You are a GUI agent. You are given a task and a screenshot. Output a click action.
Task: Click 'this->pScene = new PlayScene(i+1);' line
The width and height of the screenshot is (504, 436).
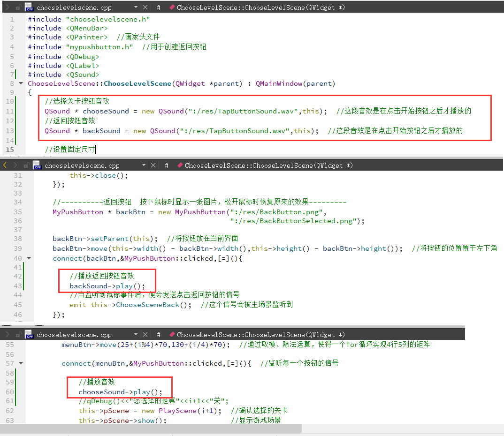(x=150, y=411)
